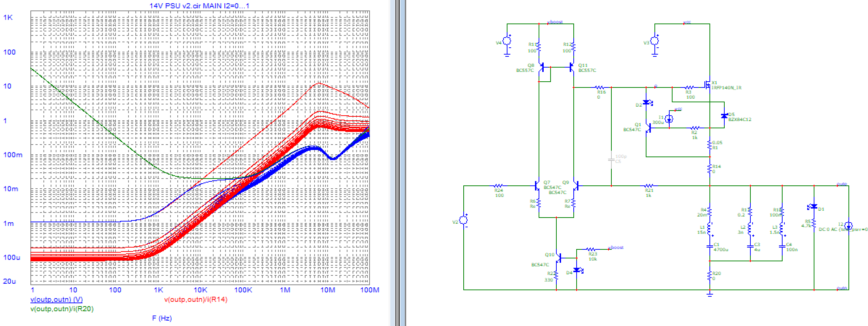Select zener diode D5 BZX84C12 symbol

(724, 116)
